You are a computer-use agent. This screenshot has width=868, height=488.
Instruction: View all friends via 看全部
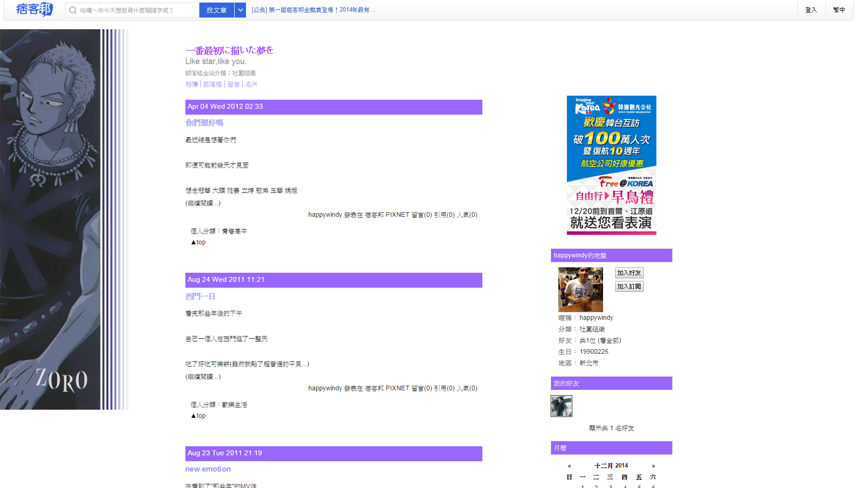point(609,341)
